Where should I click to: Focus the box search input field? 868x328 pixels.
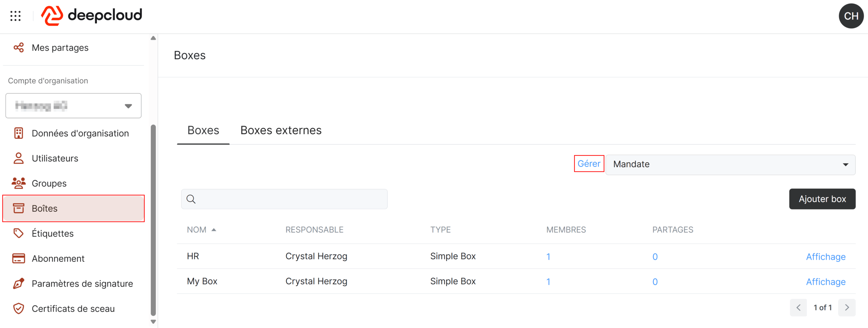coord(284,199)
